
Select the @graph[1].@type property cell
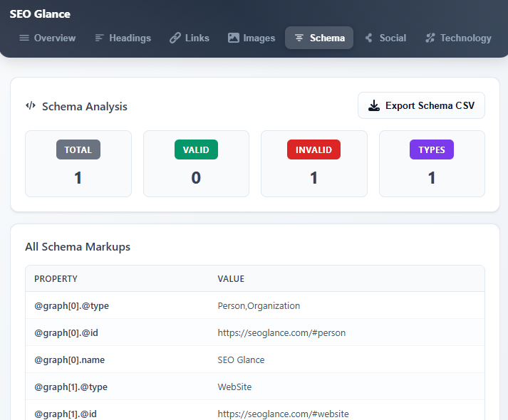pyautogui.click(x=71, y=387)
